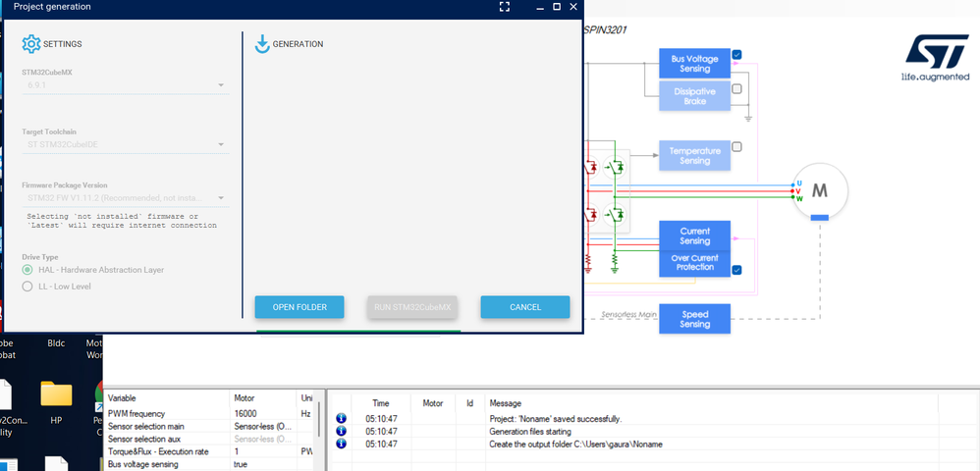Image resolution: width=980 pixels, height=471 pixels.
Task: Expand the Firmware Package Version dropdown
Action: pyautogui.click(x=126, y=198)
